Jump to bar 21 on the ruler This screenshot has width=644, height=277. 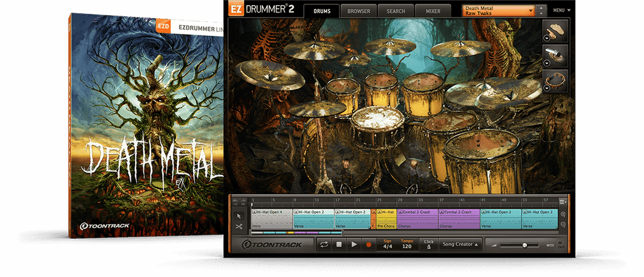click(358, 200)
